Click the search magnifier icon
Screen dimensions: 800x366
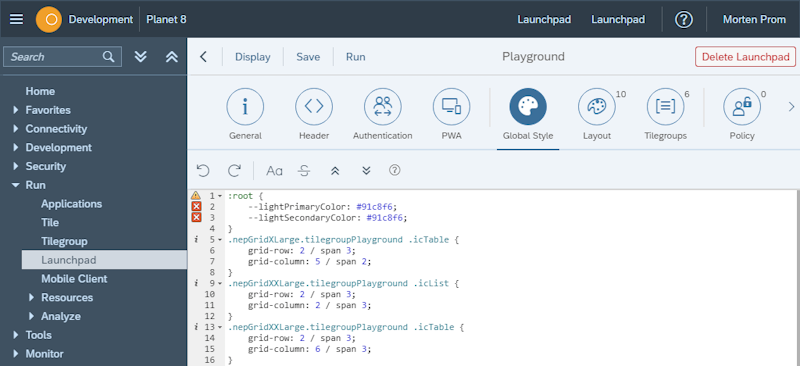109,57
